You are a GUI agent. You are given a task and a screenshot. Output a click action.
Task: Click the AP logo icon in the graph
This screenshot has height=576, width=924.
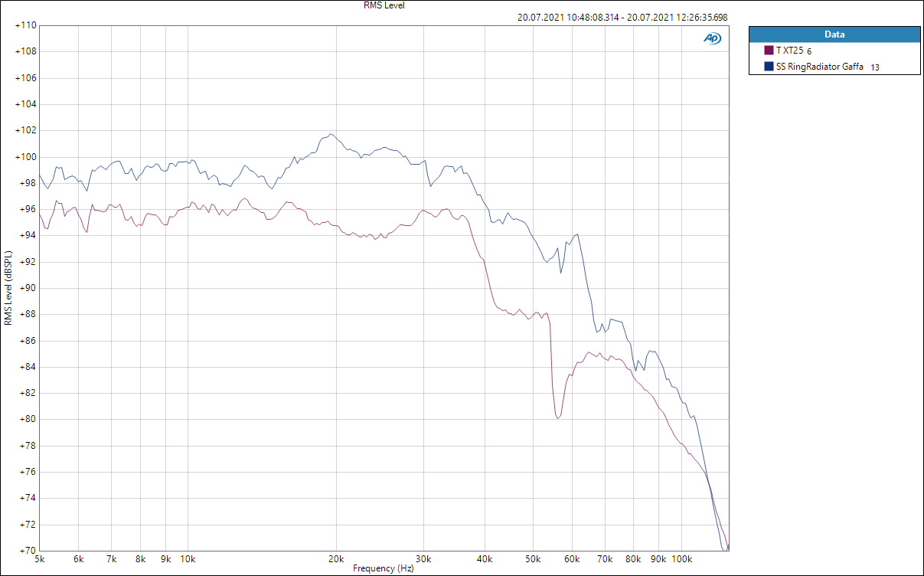point(712,38)
